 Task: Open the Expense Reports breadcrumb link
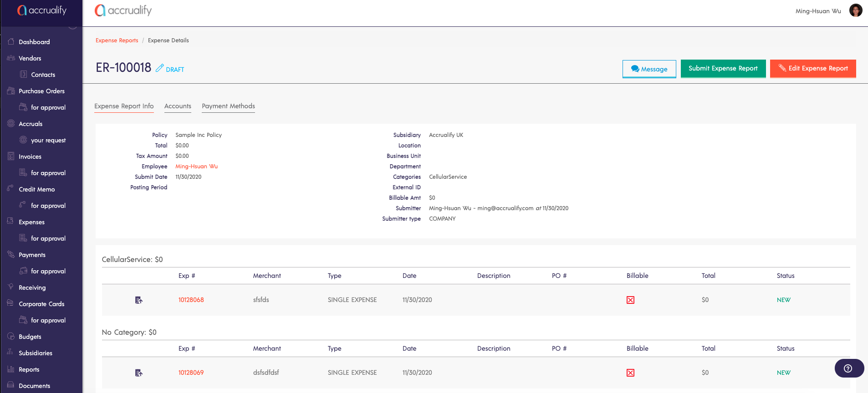click(x=117, y=40)
